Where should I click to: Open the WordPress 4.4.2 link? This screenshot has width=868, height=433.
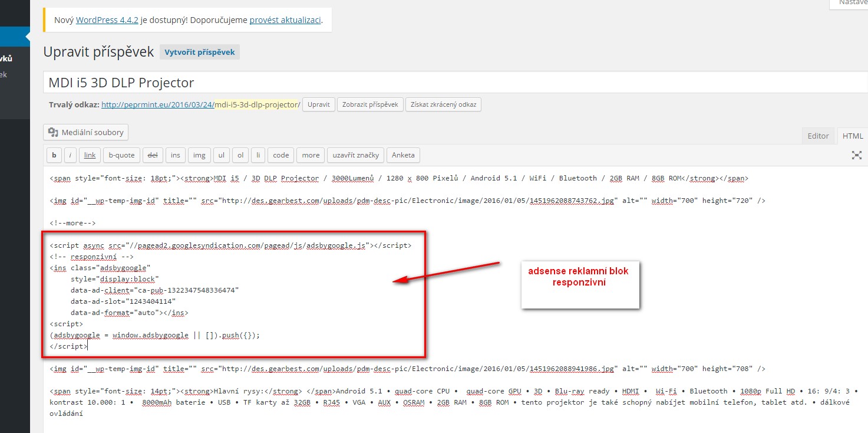[107, 19]
